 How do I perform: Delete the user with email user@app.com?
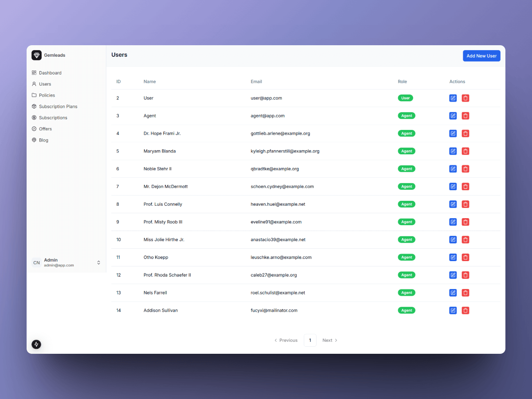(465, 98)
